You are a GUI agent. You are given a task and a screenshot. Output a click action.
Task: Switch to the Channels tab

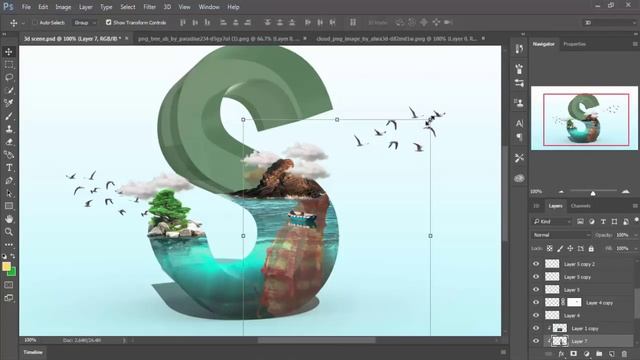580,206
